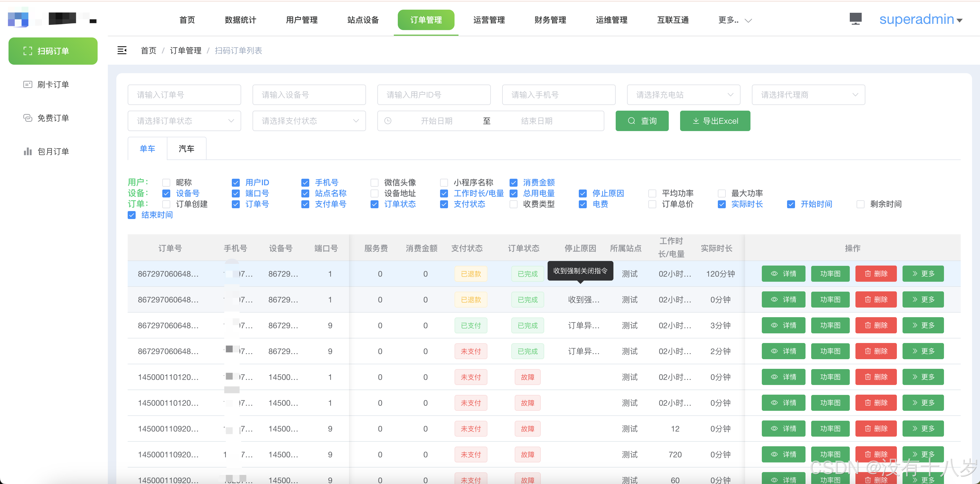This screenshot has width=980, height=484.
Task: Enable the 昵称 column checkbox
Action: [x=166, y=183]
